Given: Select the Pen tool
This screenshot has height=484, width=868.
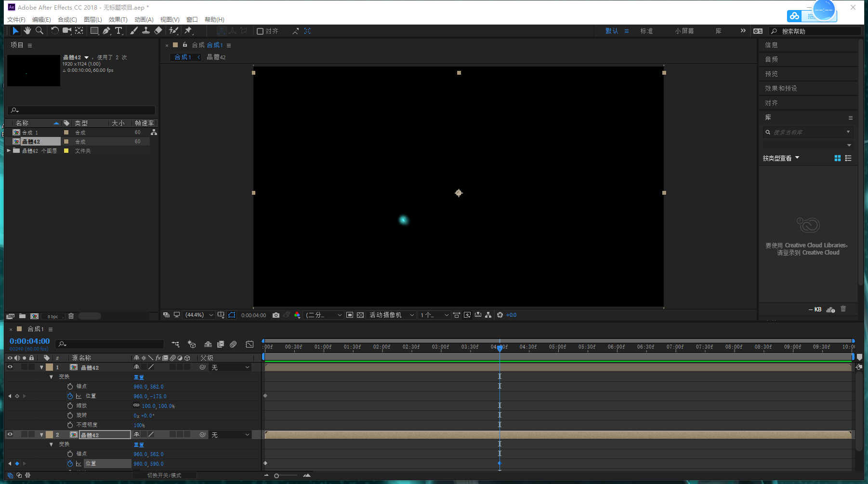Looking at the screenshot, I should tap(106, 31).
